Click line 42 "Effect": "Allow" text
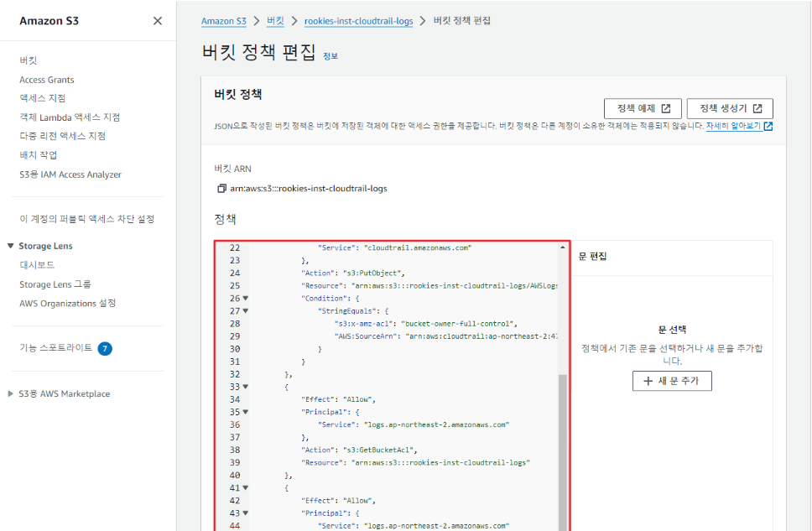812x531 pixels. pos(338,501)
